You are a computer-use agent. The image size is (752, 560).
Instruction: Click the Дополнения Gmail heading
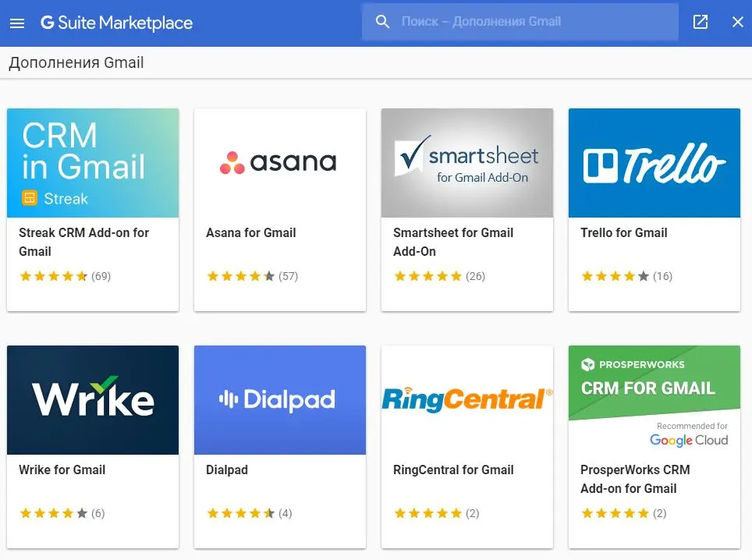click(x=76, y=63)
